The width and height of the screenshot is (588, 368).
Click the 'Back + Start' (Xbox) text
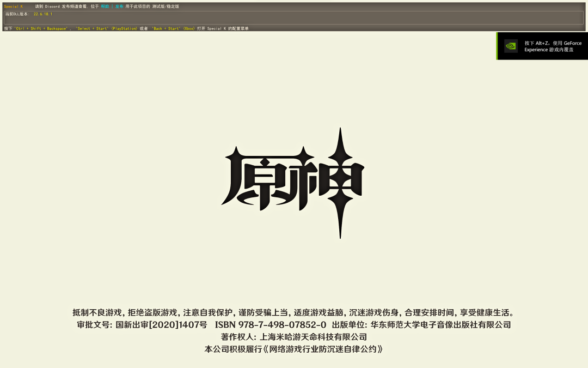tap(173, 28)
